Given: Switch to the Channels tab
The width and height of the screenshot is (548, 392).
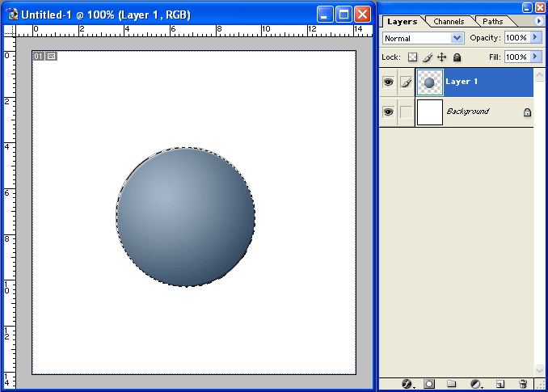Looking at the screenshot, I should [x=449, y=22].
